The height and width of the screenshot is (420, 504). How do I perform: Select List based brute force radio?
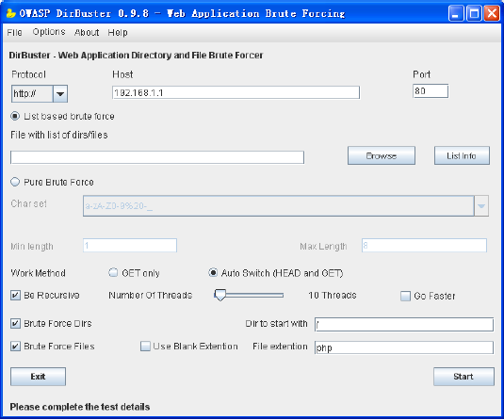pos(15,116)
